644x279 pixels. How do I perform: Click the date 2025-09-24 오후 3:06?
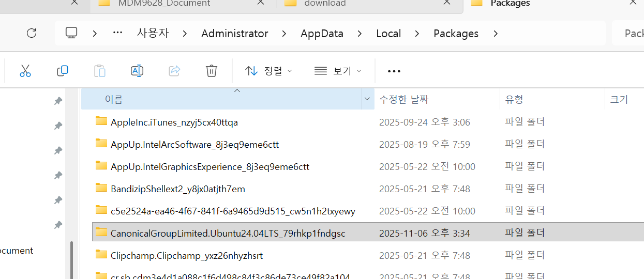click(425, 122)
